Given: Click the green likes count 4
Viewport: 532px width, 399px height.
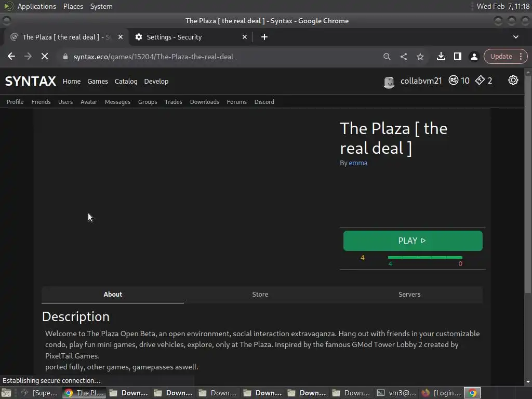Looking at the screenshot, I should pyautogui.click(x=390, y=263).
